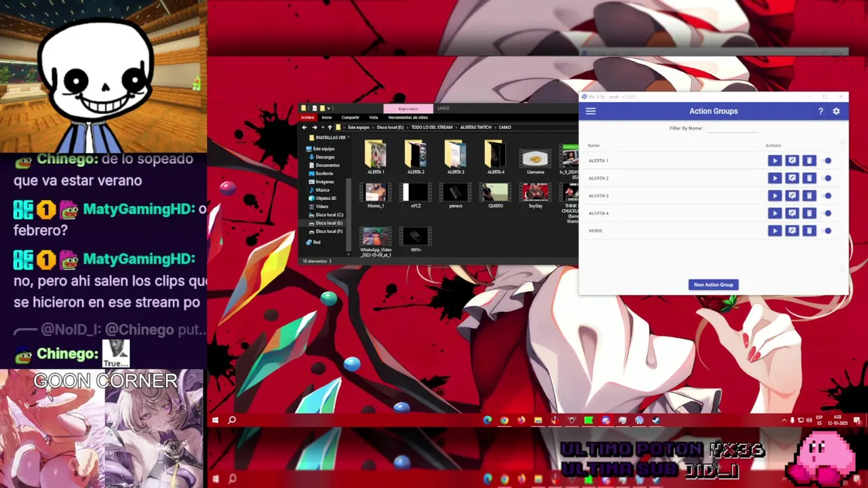Delete the ALERTA 1 action group
This screenshot has width=868, height=488.
click(809, 161)
